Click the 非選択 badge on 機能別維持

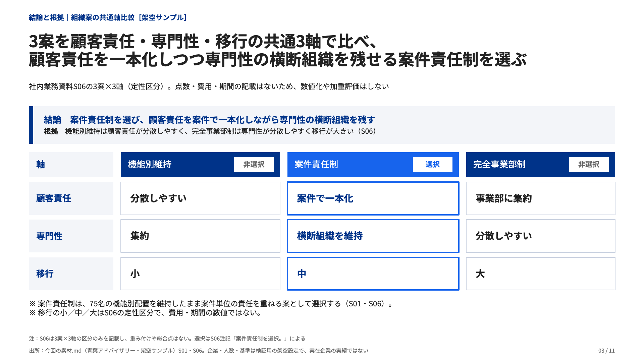pyautogui.click(x=254, y=165)
